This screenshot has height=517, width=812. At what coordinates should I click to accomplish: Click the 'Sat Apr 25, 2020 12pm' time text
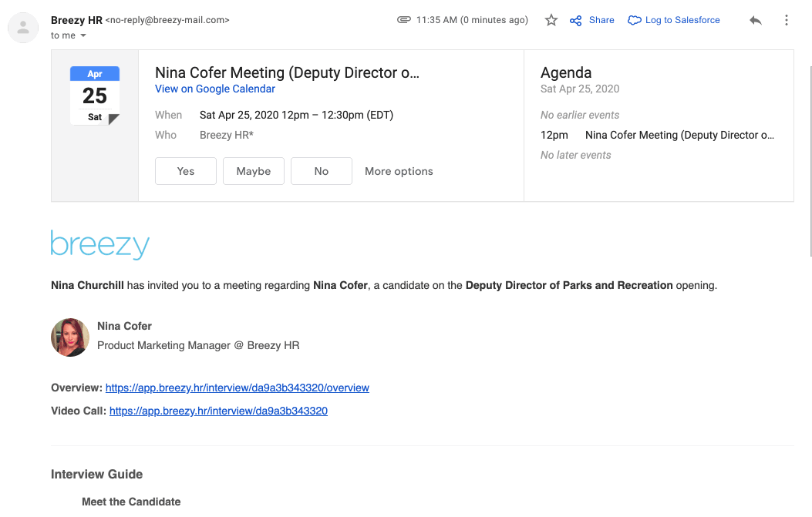click(254, 115)
